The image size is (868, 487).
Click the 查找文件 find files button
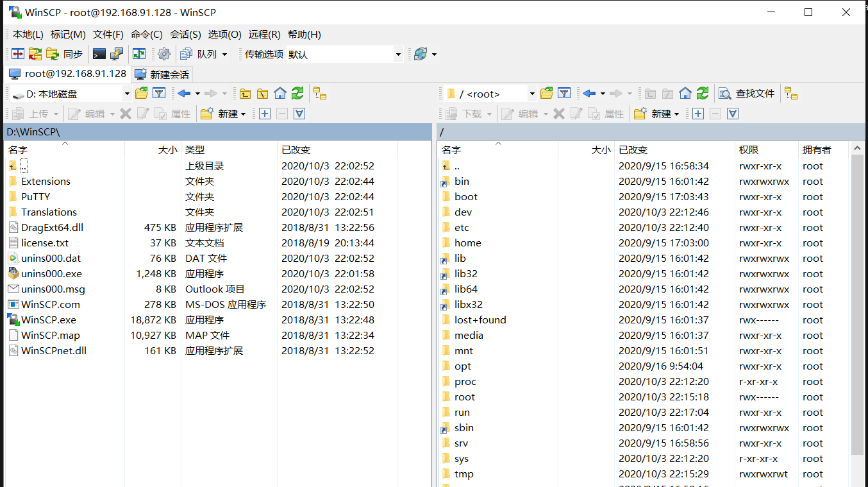[747, 94]
